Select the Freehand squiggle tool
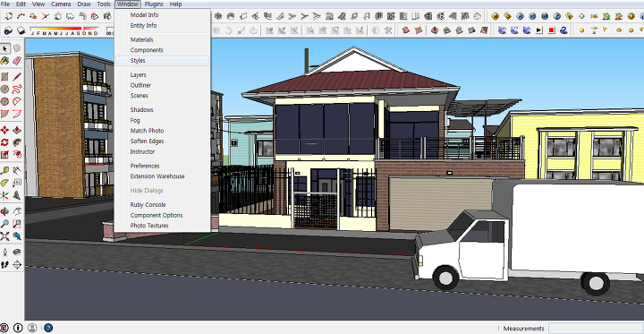This screenshot has width=644, height=334. 17,89
